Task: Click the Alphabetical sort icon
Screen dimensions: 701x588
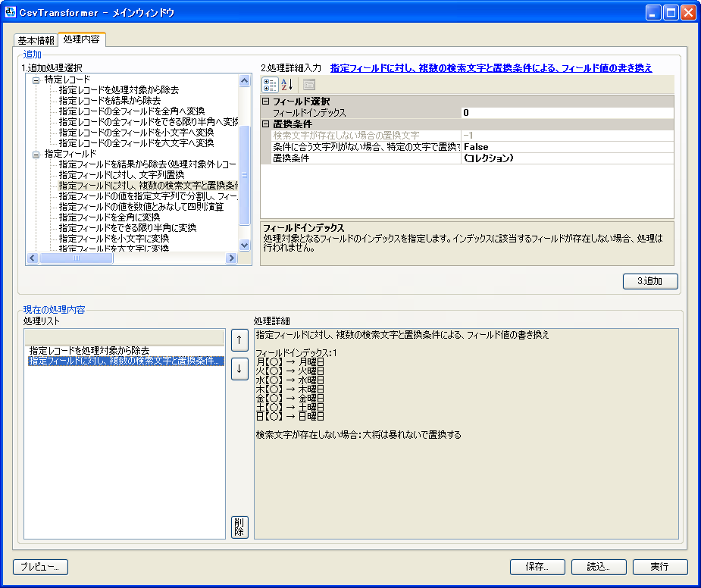Action: 287,85
